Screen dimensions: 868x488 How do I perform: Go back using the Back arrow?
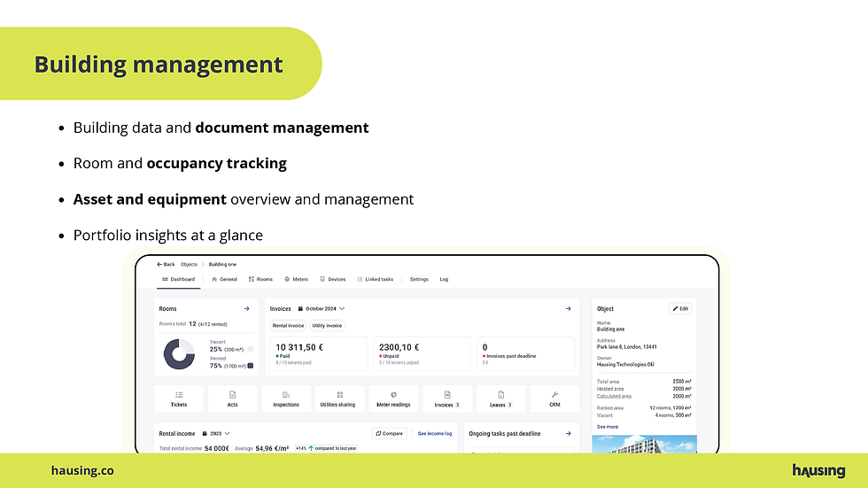pos(166,265)
